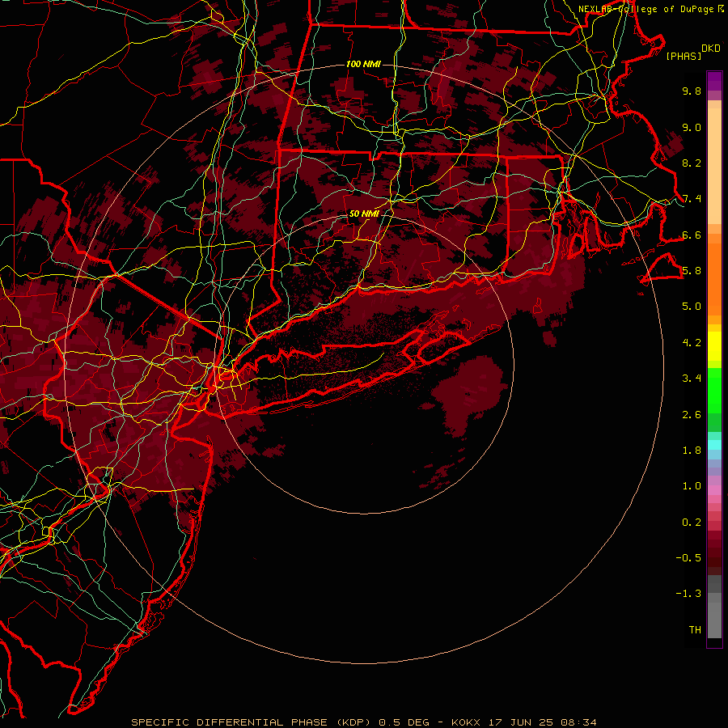Select the 0.2 legend value

692,523
